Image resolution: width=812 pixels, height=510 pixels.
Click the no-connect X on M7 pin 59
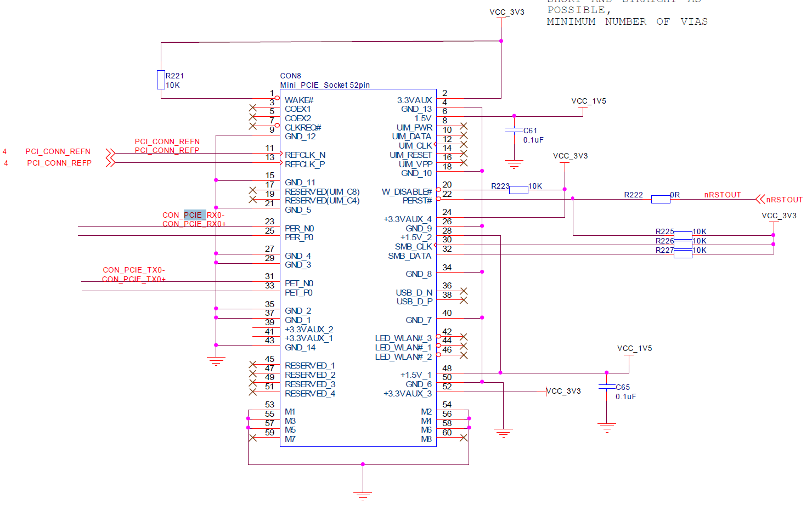coord(252,438)
